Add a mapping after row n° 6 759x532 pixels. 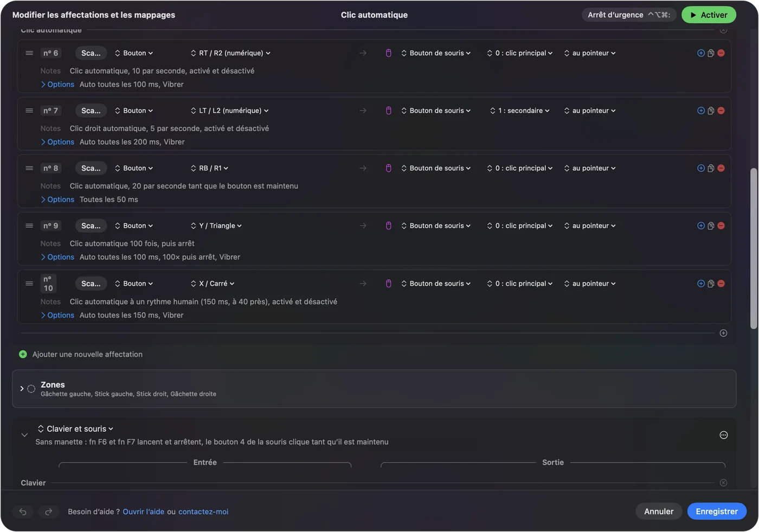click(701, 53)
